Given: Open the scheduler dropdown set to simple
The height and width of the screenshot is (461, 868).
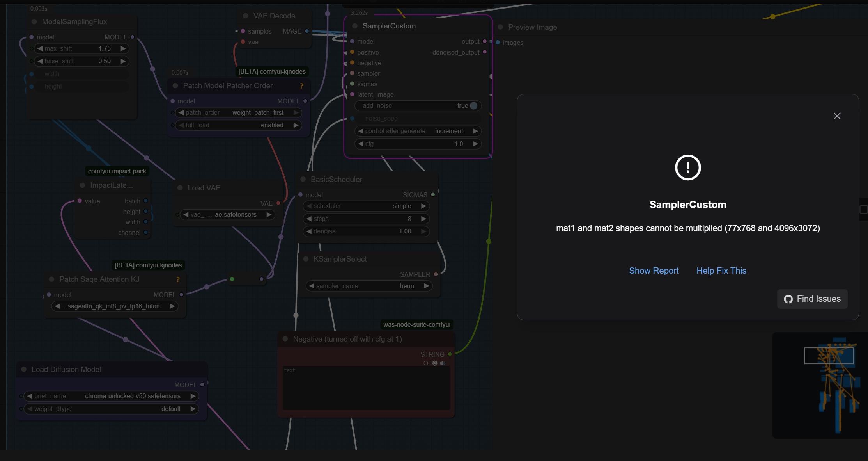Looking at the screenshot, I should [366, 206].
